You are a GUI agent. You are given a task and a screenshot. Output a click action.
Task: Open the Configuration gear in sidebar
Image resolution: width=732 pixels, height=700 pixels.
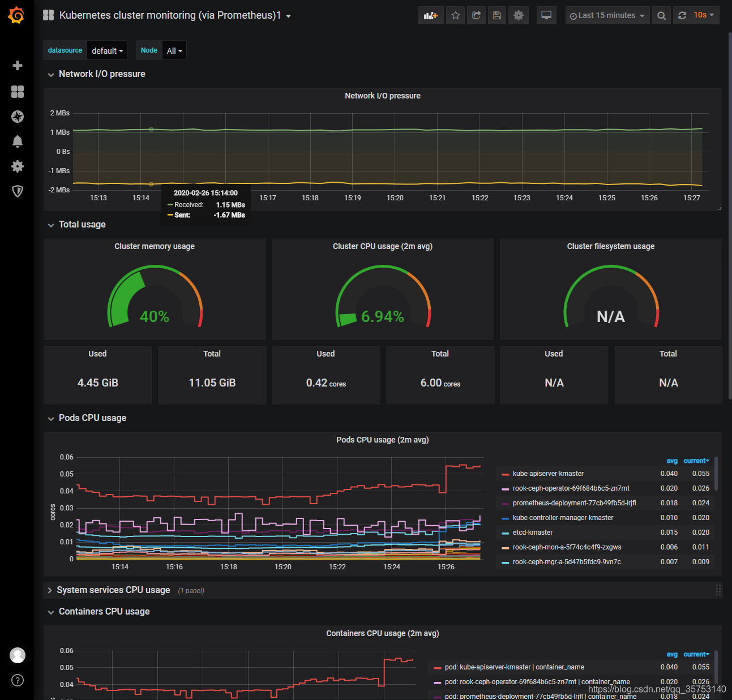coord(18,166)
